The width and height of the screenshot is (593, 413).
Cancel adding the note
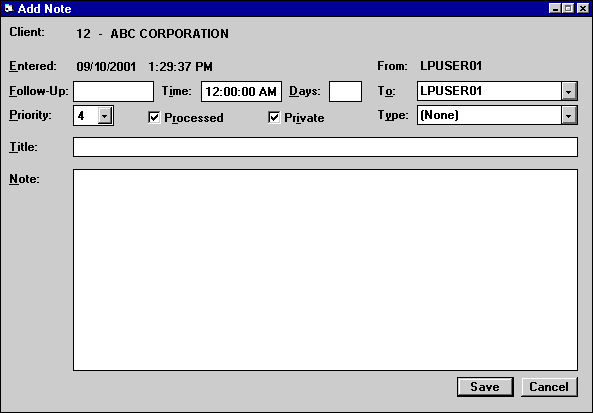[x=549, y=387]
